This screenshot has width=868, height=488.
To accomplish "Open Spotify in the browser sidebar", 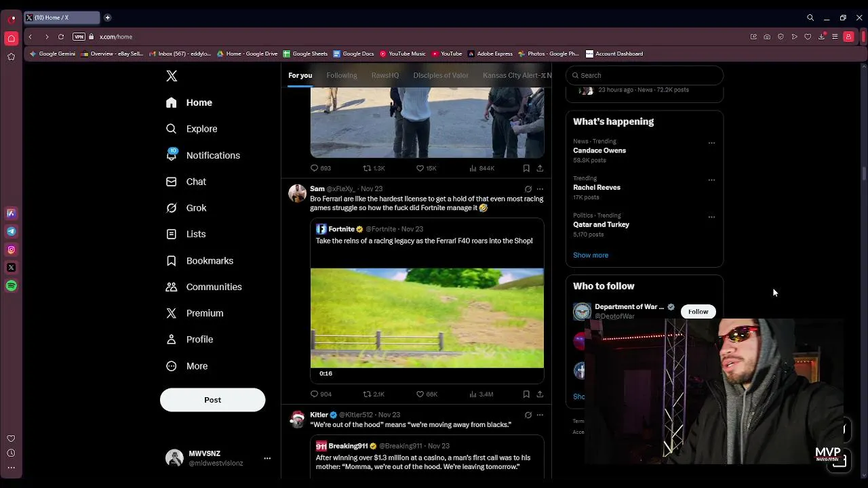I will tap(11, 286).
